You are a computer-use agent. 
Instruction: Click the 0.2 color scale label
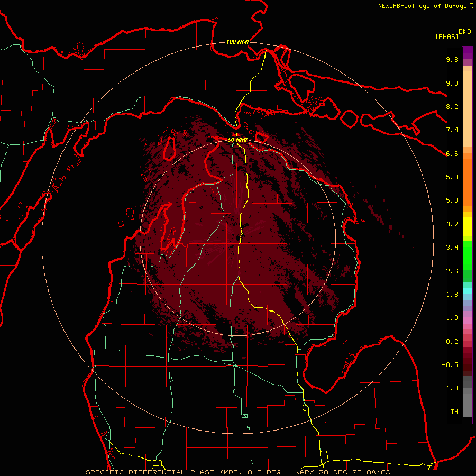point(452,342)
